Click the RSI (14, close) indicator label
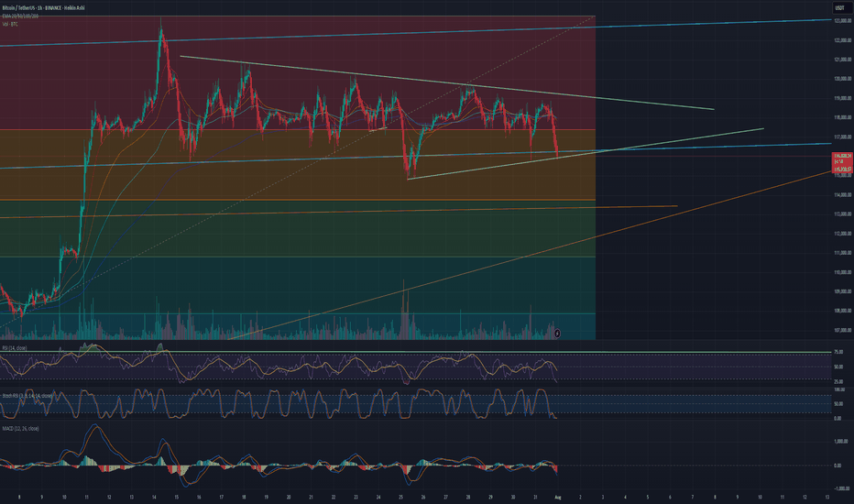The image size is (854, 504). (14, 347)
